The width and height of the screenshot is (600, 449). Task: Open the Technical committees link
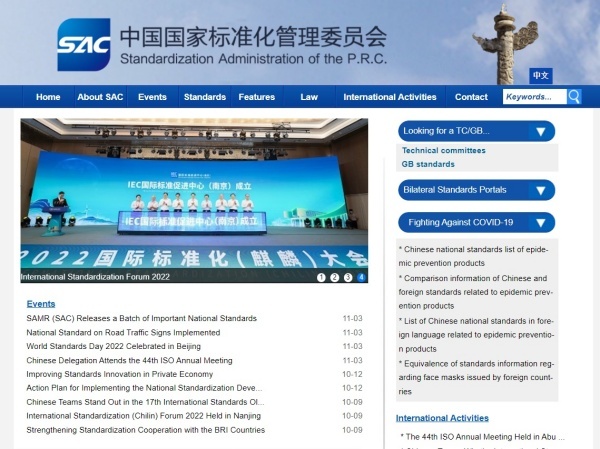click(443, 150)
